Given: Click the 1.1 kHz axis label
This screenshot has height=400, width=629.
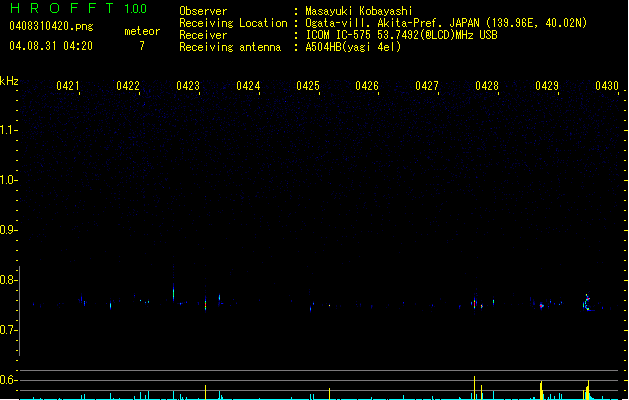Looking at the screenshot, I should [8, 130].
